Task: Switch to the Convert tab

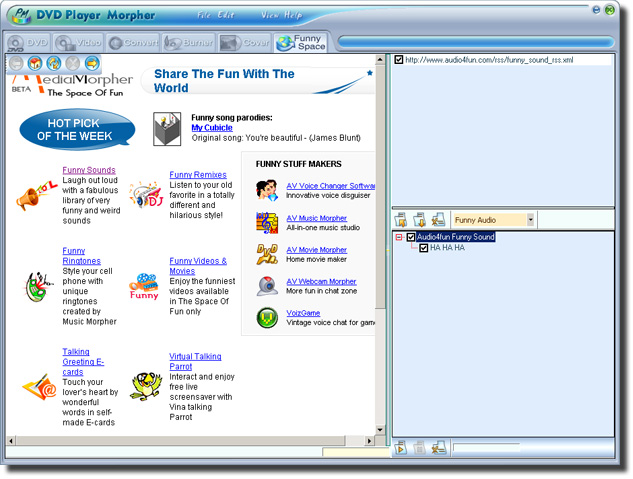Action: [x=130, y=43]
